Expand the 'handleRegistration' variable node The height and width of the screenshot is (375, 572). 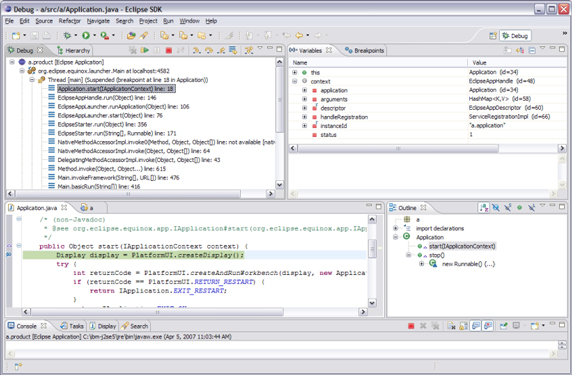[x=305, y=117]
